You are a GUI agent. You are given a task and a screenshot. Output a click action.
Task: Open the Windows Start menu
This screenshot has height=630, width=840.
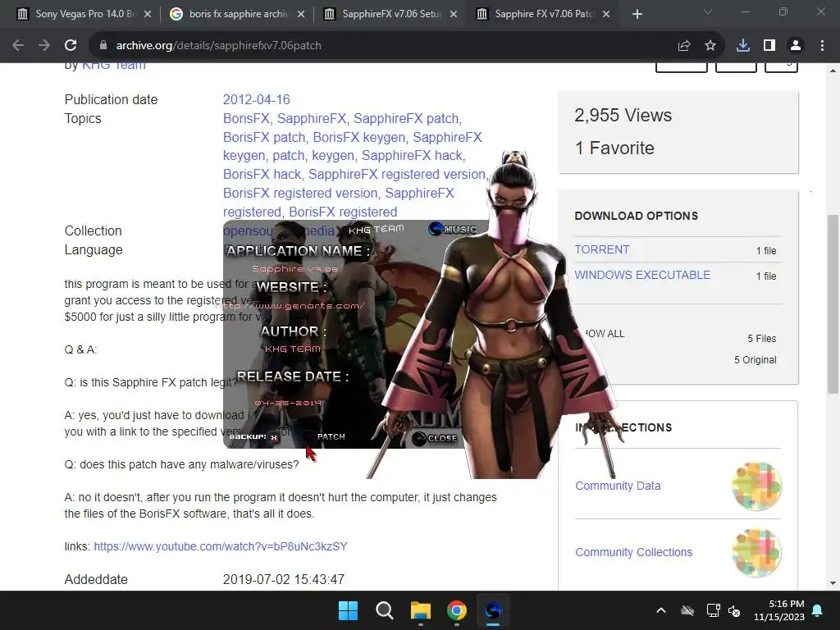point(348,610)
